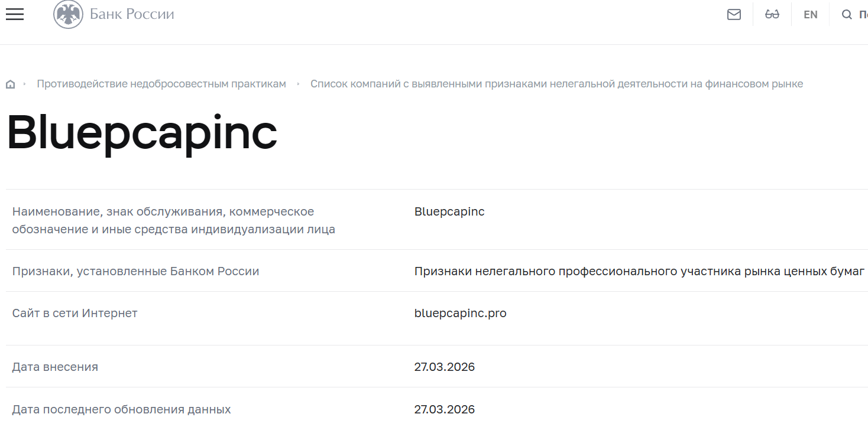
Task: Enable the visually impaired version via glasses icon
Action: pos(772,14)
